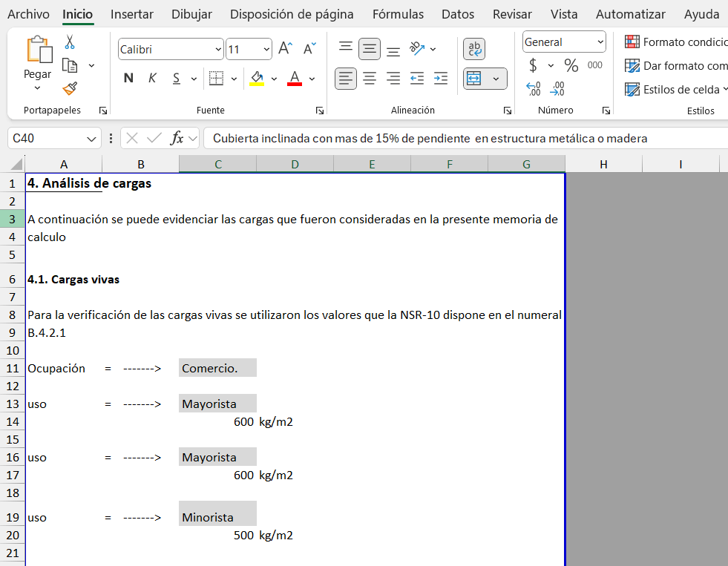Click the Cut scissors icon
The width and height of the screenshot is (728, 566).
click(70, 42)
